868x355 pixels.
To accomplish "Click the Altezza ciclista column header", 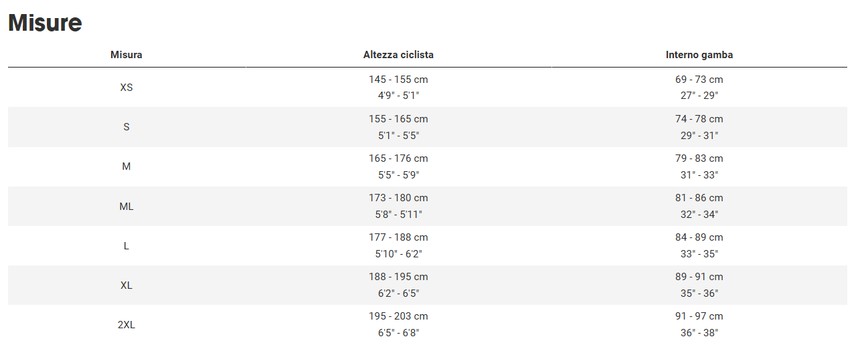I will pyautogui.click(x=398, y=55).
